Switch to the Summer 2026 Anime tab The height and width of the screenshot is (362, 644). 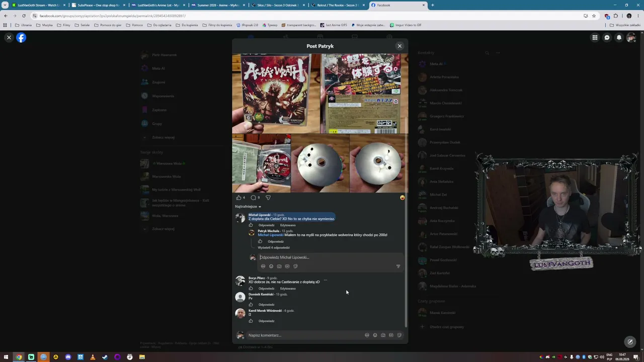pos(218,5)
